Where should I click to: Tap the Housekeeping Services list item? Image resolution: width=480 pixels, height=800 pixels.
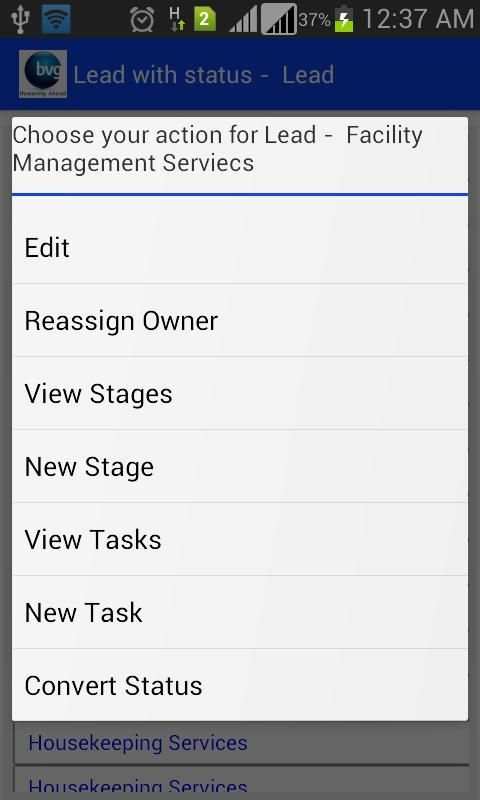[x=241, y=743]
